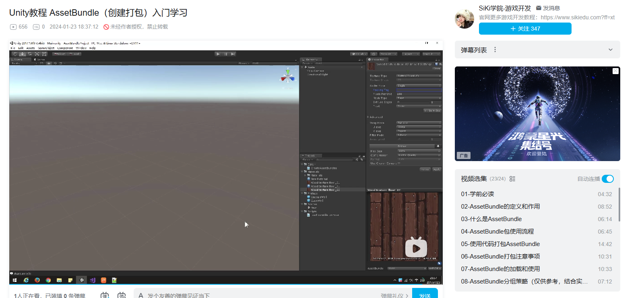The width and height of the screenshot is (644, 298).
Task: Click the play icon over the video
Action: click(416, 248)
